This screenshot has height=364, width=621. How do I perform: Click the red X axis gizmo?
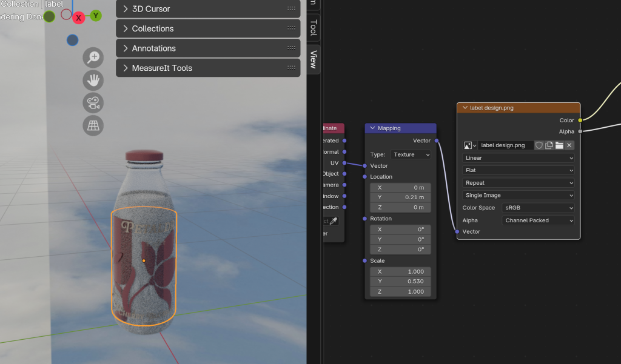click(x=78, y=18)
